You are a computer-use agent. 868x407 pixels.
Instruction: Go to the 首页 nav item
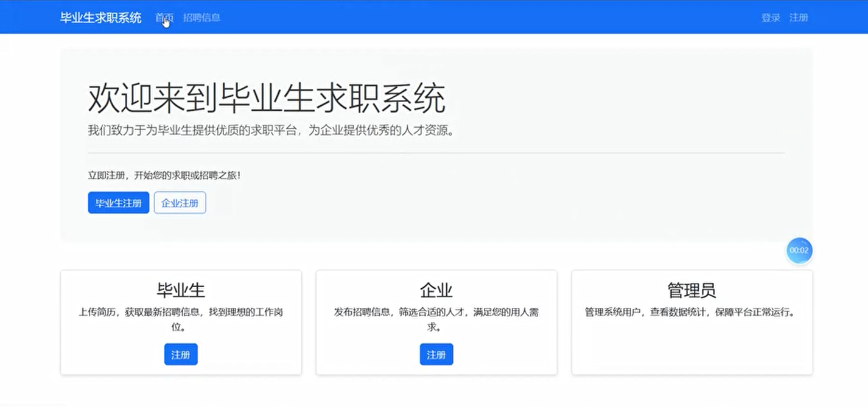(164, 18)
